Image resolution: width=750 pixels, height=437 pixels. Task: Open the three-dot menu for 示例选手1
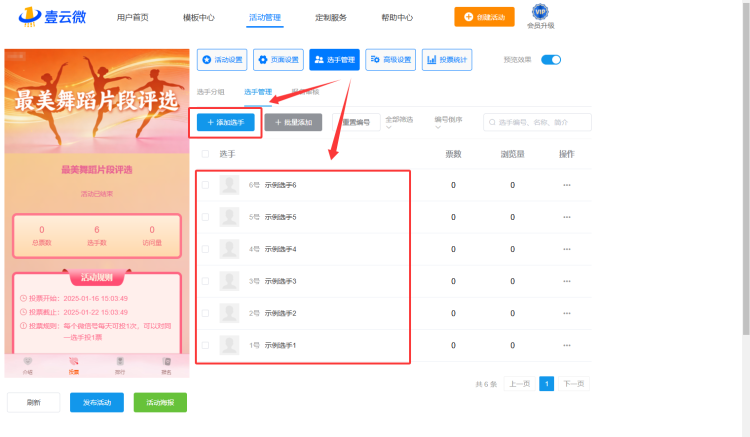pos(567,345)
